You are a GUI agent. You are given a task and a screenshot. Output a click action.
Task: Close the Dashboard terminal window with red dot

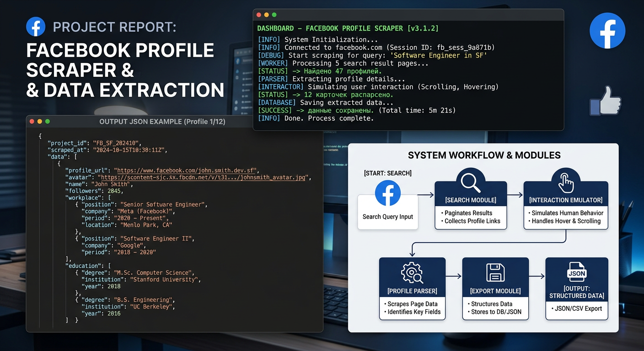click(x=259, y=15)
